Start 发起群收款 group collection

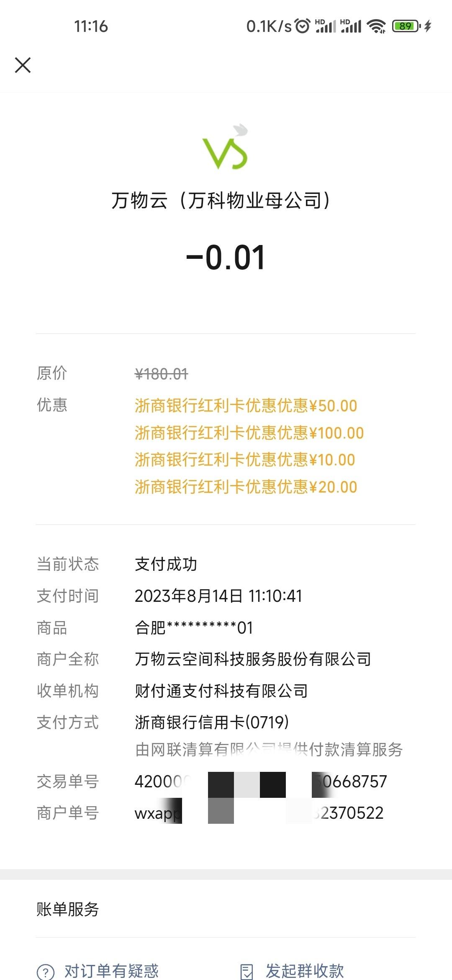[305, 971]
